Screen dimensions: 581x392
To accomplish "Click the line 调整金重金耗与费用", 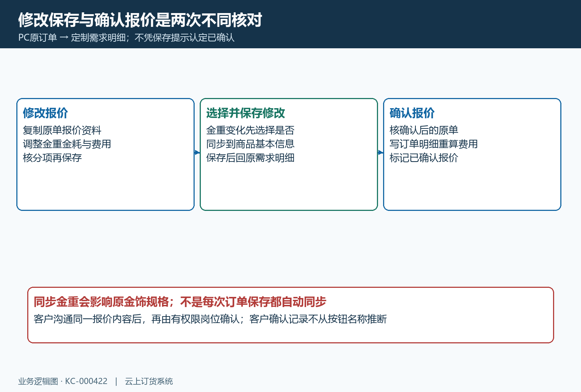I will (x=67, y=144).
